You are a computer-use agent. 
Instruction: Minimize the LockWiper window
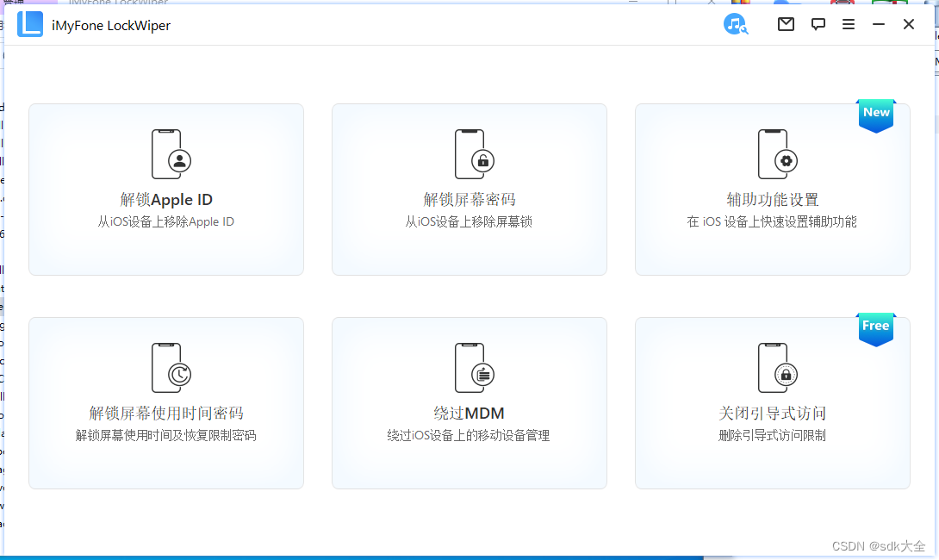(879, 24)
